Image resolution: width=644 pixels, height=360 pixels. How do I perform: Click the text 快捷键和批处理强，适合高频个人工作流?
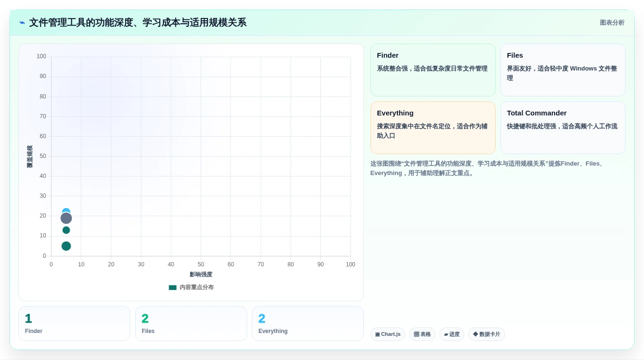pos(562,126)
